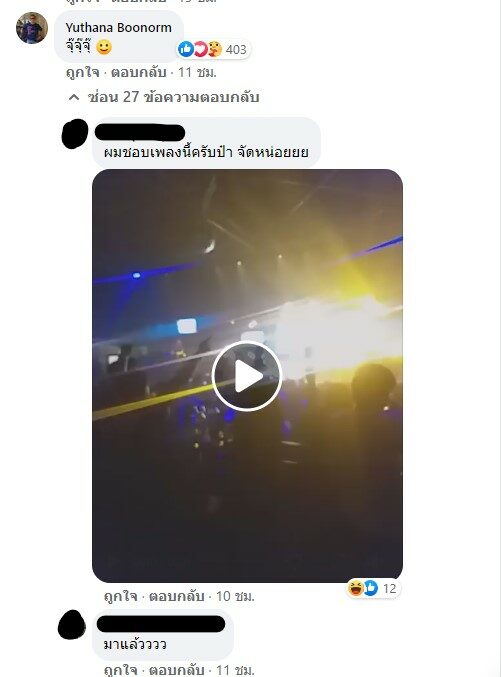Screen dimensions: 501x677
Task: Open the 403 reactions count
Action: click(x=236, y=50)
